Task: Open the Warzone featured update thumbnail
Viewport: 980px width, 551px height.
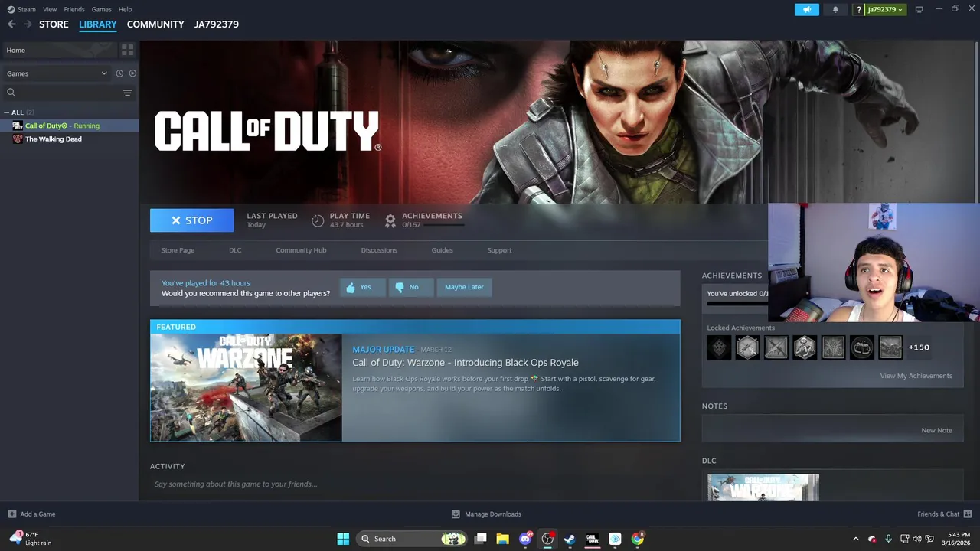Action: (247, 388)
